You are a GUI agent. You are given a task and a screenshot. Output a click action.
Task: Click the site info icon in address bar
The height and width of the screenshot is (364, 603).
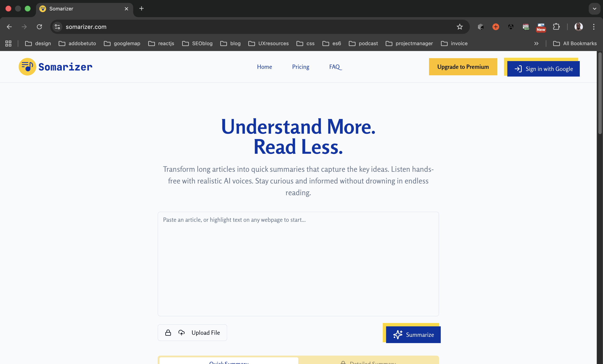(57, 27)
